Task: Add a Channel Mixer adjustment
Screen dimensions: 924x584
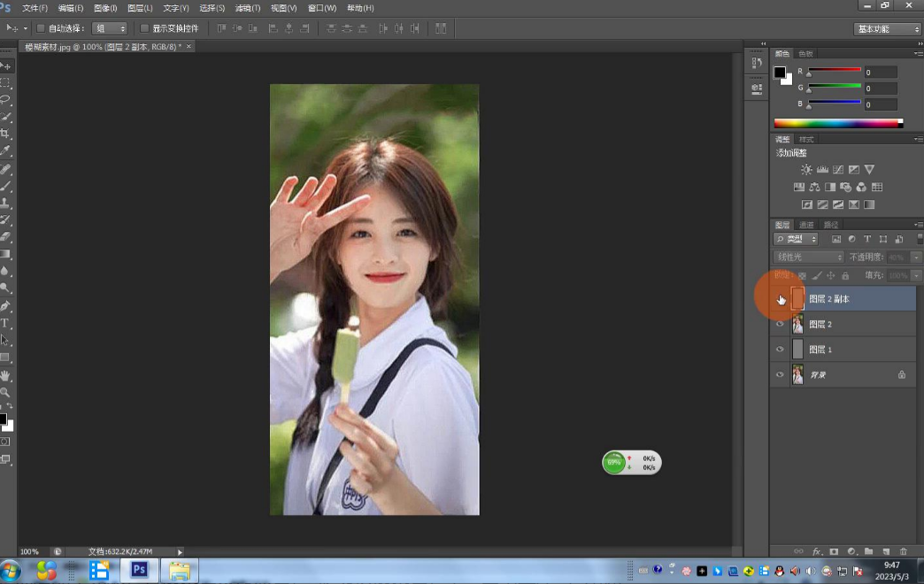Action: point(861,188)
